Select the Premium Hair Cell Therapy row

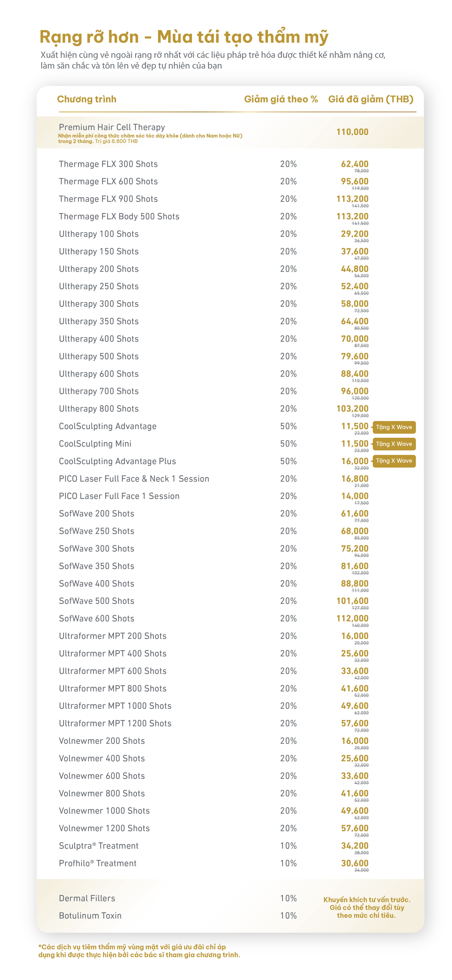click(230, 132)
